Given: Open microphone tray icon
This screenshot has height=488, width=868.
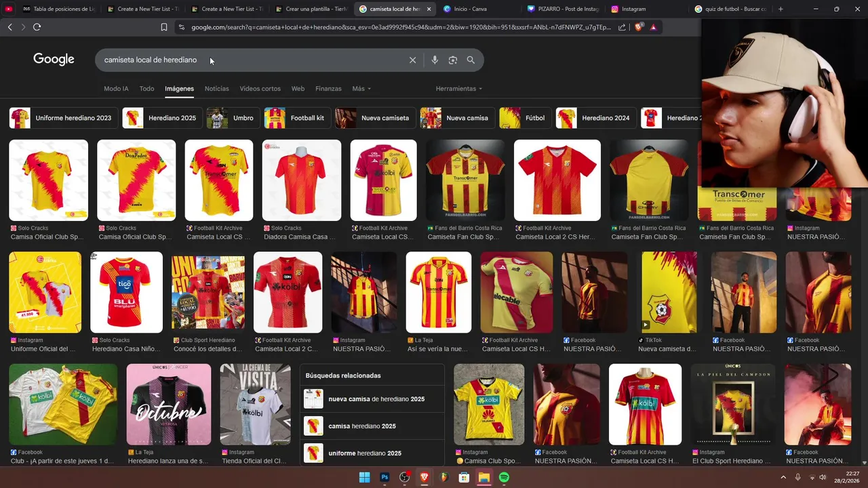Looking at the screenshot, I should tap(798, 477).
